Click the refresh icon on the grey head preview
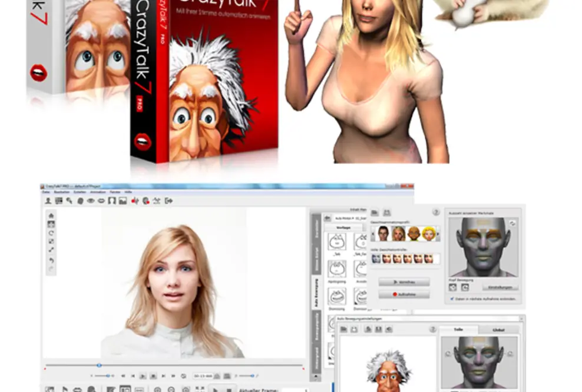 coord(512,223)
